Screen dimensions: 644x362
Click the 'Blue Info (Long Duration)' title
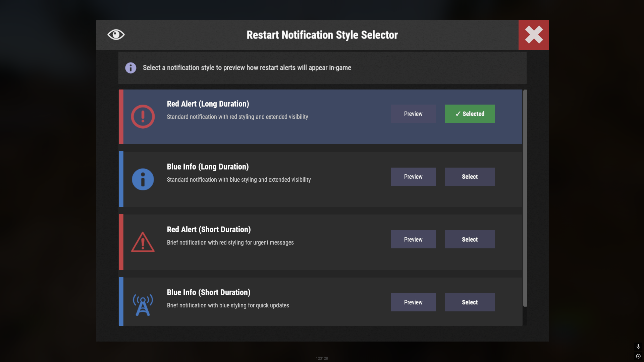208,167
